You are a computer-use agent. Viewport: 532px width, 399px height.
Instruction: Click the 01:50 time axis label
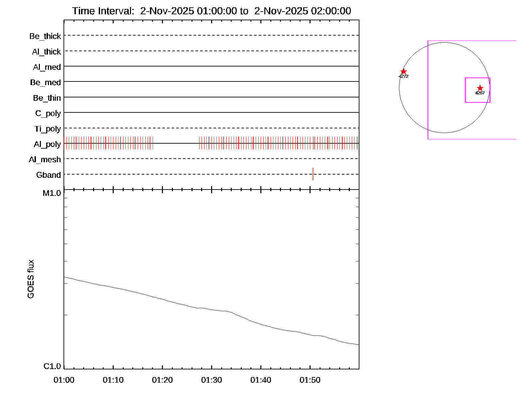click(x=310, y=380)
